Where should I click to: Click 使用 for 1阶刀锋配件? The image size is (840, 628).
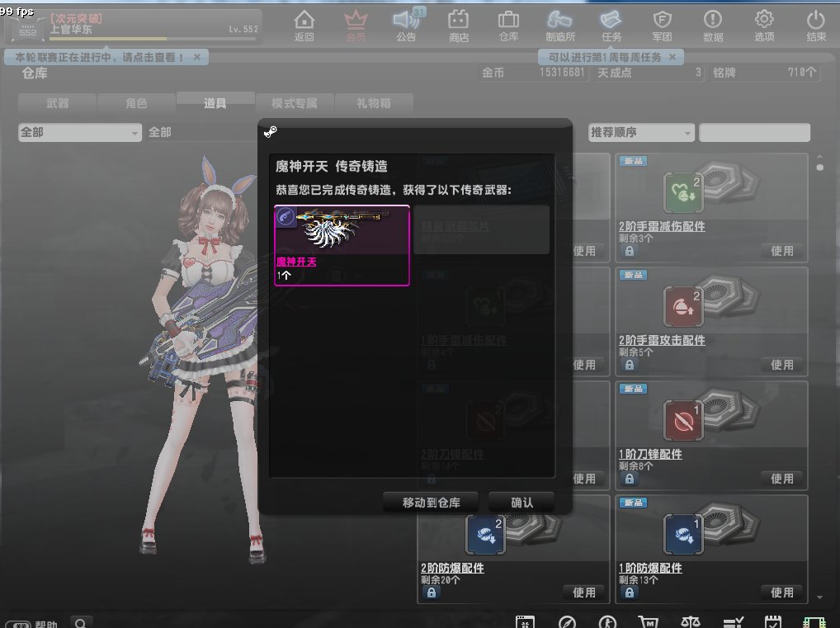(781, 479)
